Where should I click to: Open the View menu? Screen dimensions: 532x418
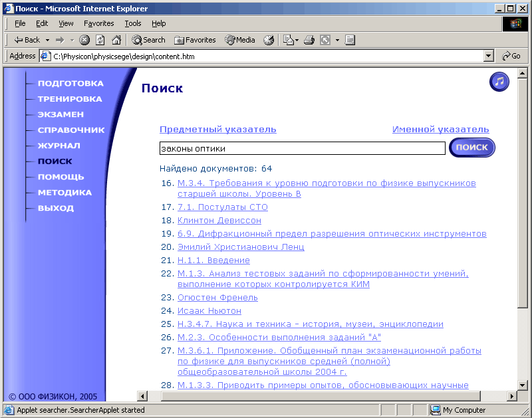pyautogui.click(x=66, y=23)
